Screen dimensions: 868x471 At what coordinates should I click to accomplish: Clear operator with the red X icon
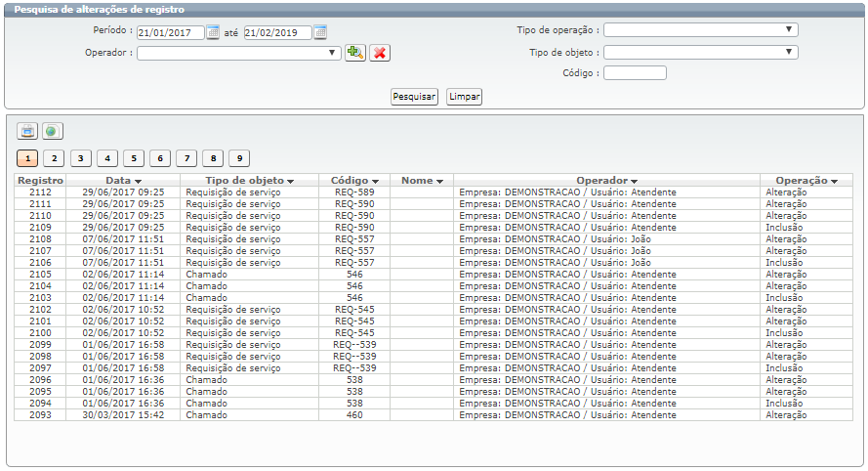[x=380, y=53]
